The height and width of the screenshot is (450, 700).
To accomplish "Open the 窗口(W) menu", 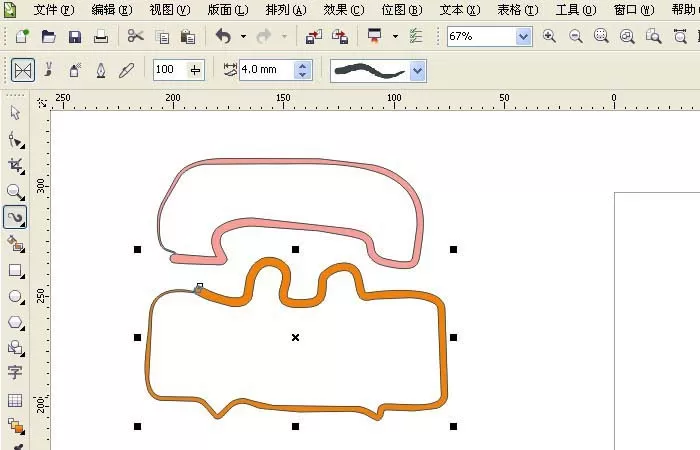I will pyautogui.click(x=634, y=9).
